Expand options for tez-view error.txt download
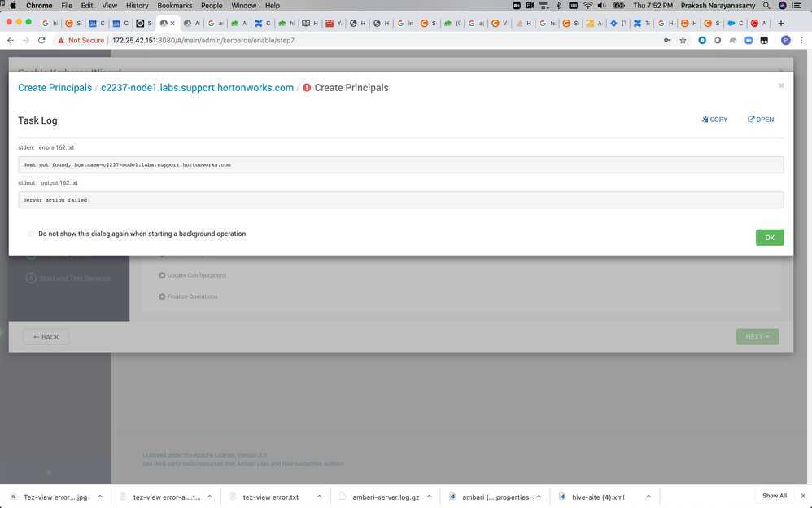812x508 pixels. coord(320,497)
